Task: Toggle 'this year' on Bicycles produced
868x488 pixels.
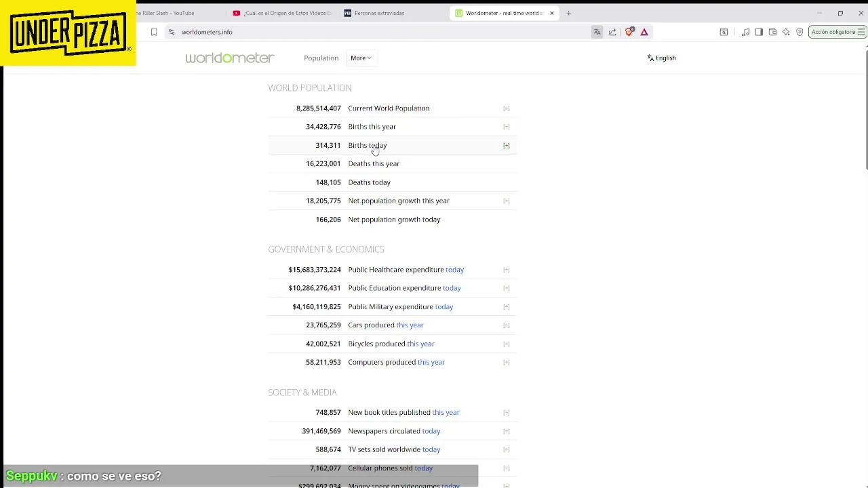Action: 420,344
